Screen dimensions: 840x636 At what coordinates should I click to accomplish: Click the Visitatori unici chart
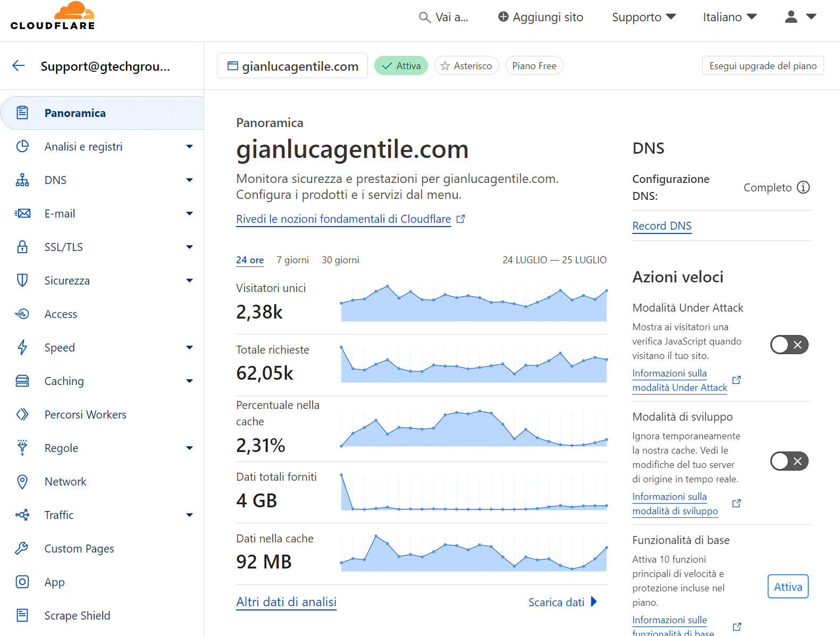click(473, 303)
